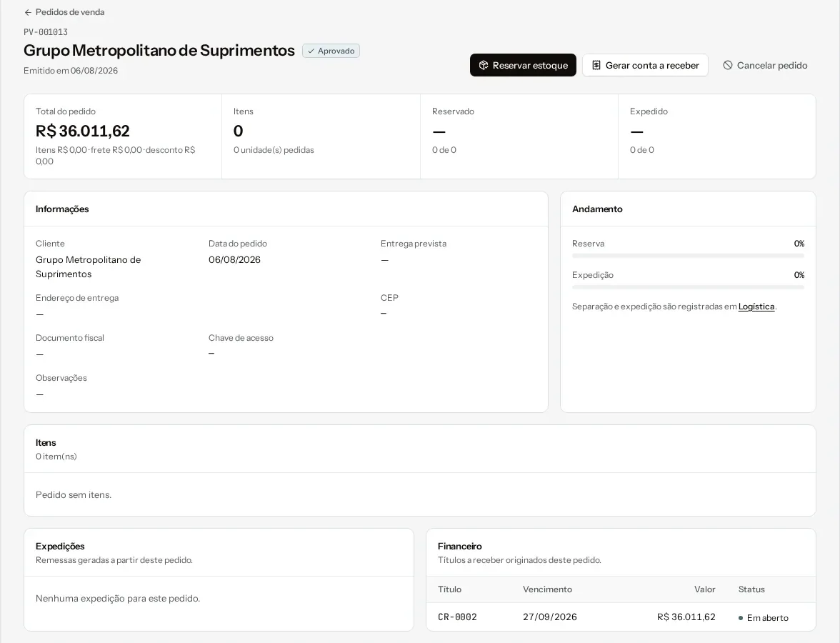The height and width of the screenshot is (643, 840).
Task: Click the Vencimento column header
Action: [547, 589]
